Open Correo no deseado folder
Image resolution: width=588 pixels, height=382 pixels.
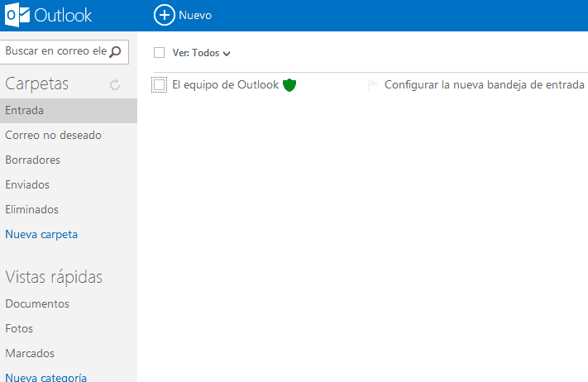click(x=53, y=135)
